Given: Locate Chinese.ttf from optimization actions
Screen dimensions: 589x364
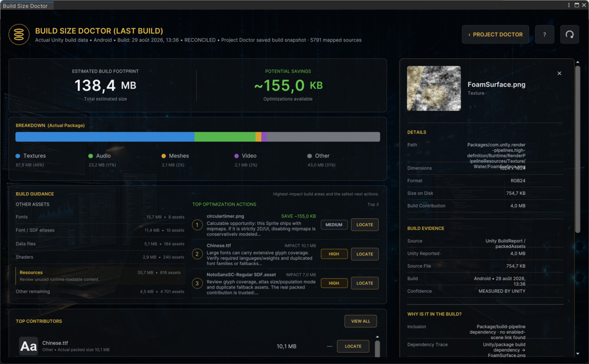Looking at the screenshot, I should click(x=365, y=254).
